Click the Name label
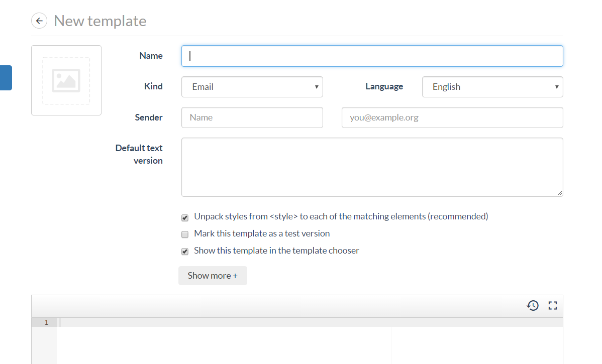This screenshot has width=602, height=364. (x=151, y=56)
